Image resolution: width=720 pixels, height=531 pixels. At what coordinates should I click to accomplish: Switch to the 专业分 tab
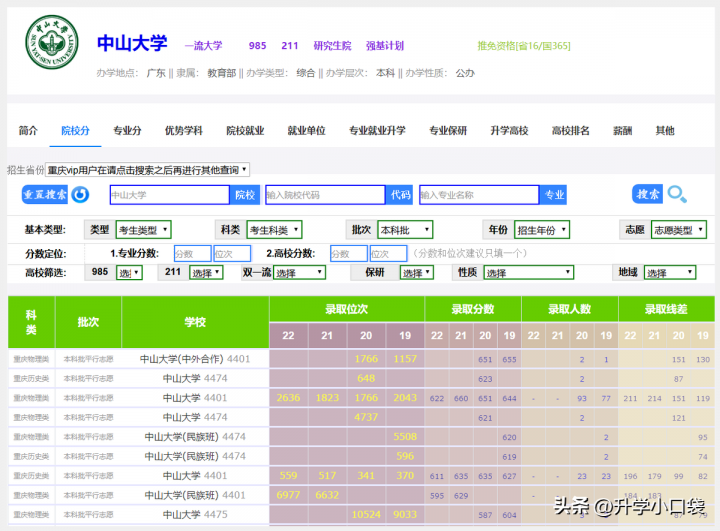(127, 131)
